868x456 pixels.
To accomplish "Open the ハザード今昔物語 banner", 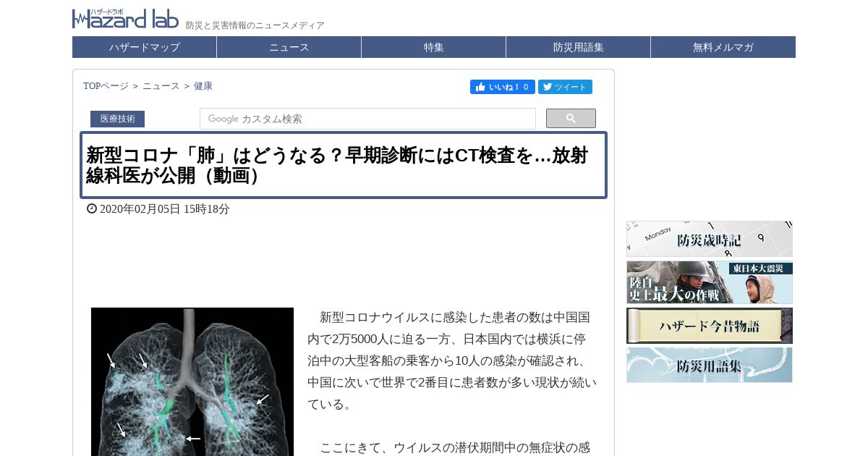I will point(710,326).
